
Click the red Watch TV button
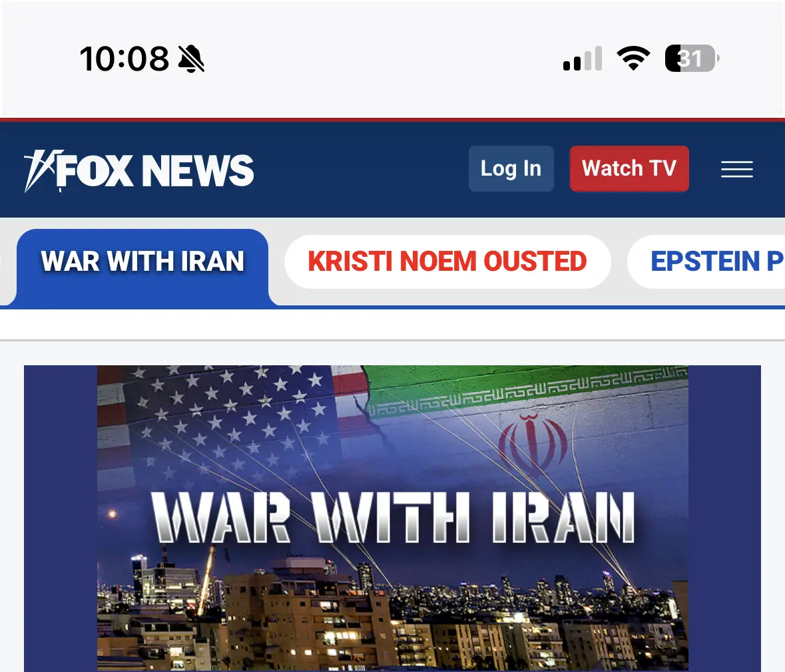629,168
